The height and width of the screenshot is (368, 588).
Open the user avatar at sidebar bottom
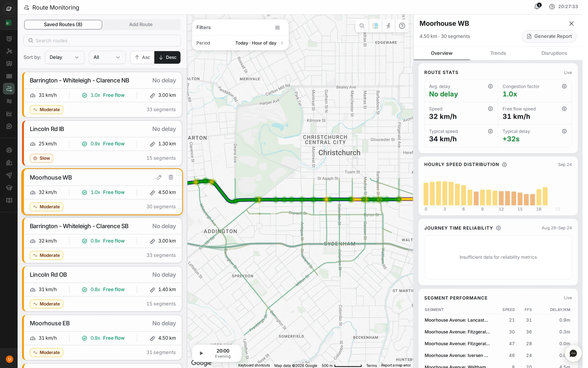[x=9, y=359]
